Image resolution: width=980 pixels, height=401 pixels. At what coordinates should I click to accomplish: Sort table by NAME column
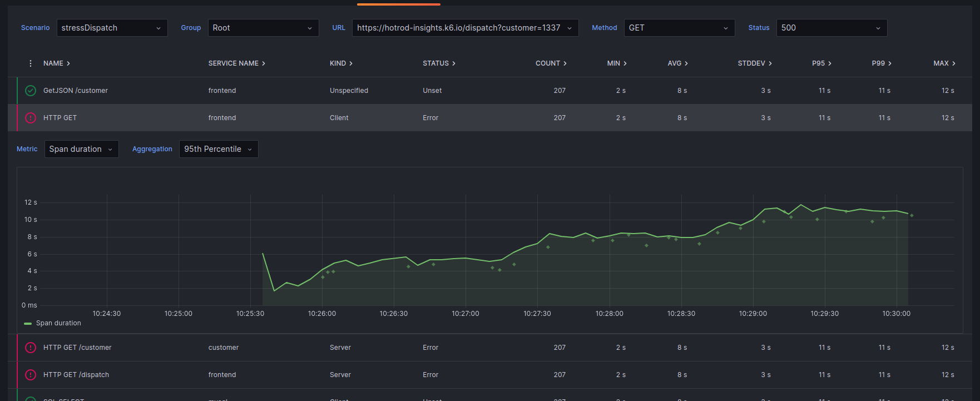coord(56,63)
